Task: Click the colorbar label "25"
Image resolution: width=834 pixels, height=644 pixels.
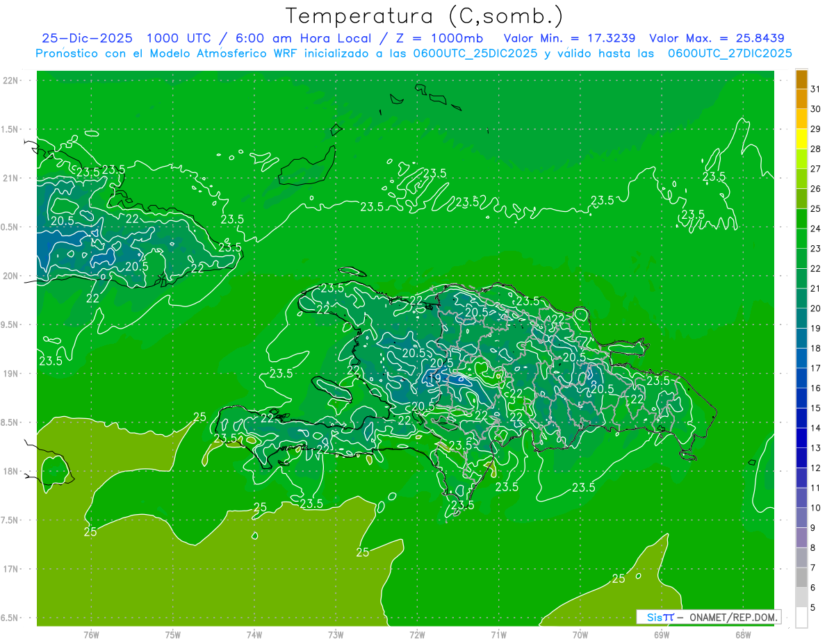Action: point(816,208)
